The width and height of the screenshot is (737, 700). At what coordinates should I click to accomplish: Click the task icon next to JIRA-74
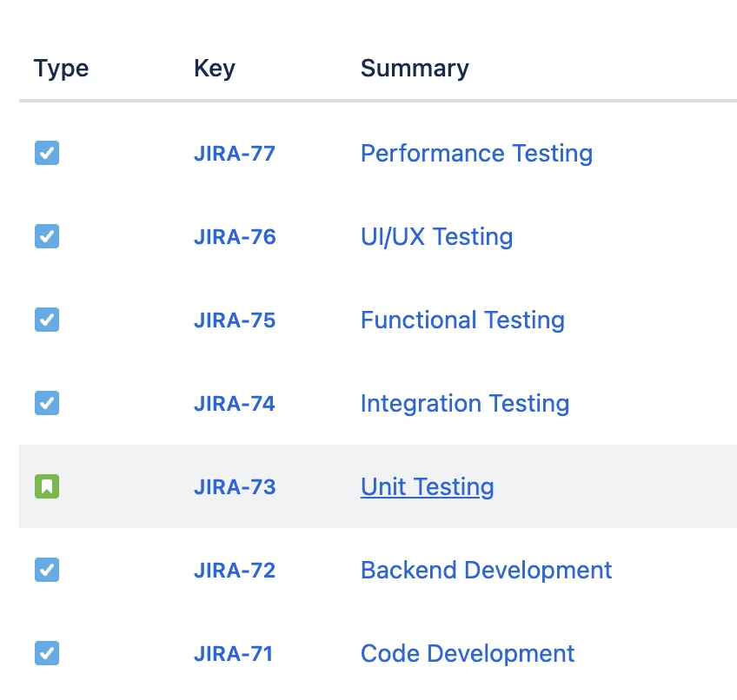pos(47,403)
